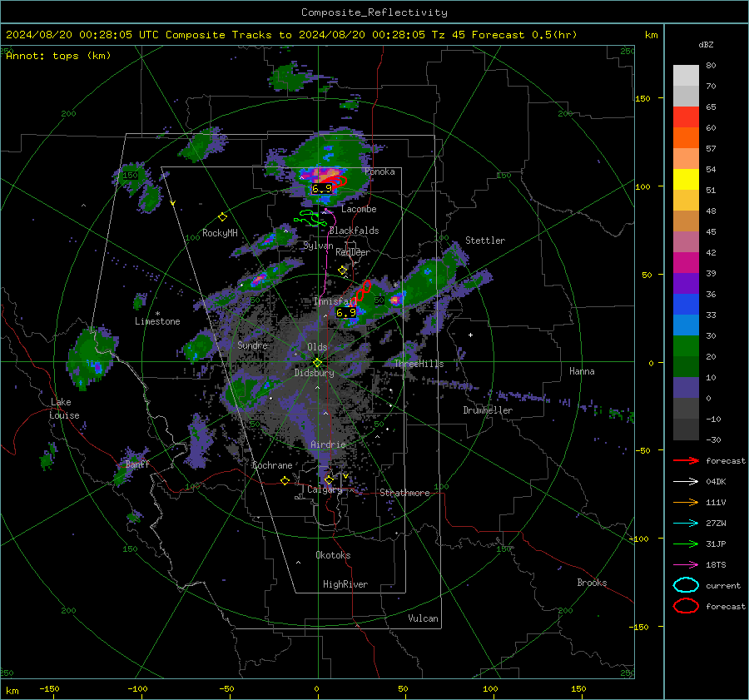749x700 pixels.
Task: Click the Sylvan town label
Action: (x=318, y=246)
